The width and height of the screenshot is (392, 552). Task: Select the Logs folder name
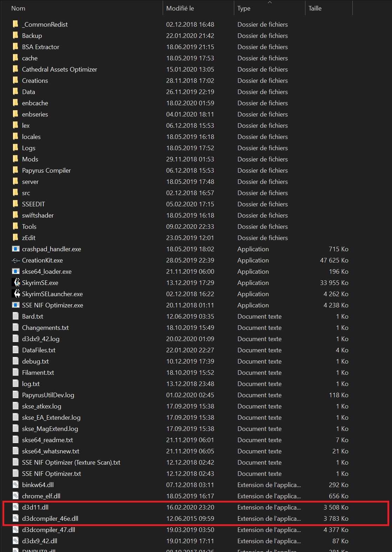(29, 148)
